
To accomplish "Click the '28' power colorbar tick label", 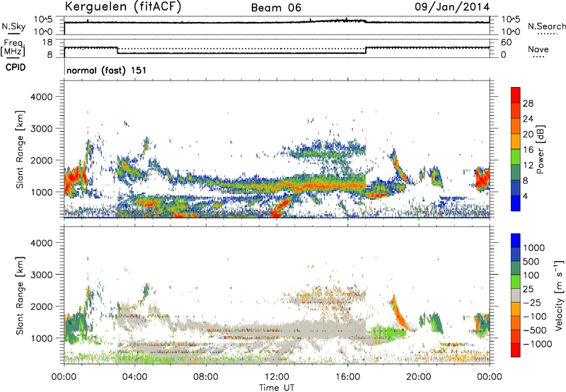I will click(x=528, y=103).
